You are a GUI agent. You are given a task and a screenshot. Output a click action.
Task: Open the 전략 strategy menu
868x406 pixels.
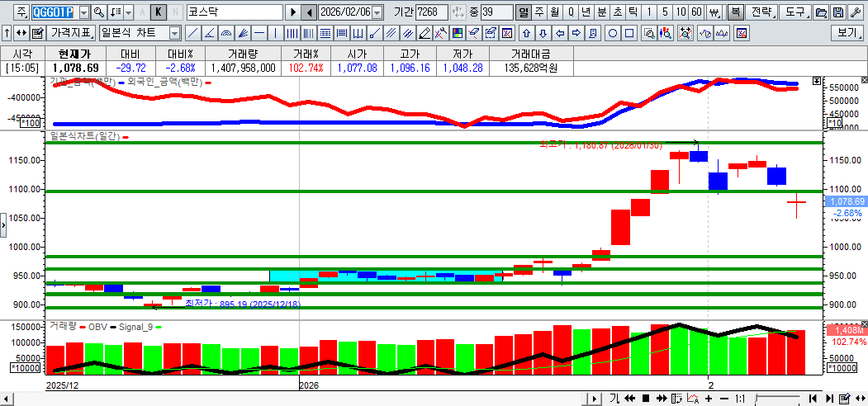pos(763,12)
